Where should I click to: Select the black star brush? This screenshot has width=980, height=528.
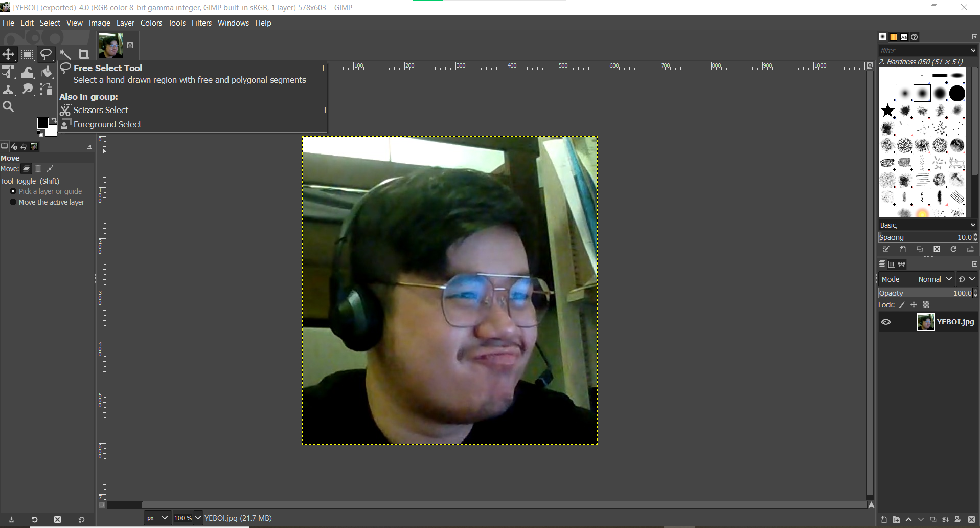click(888, 111)
